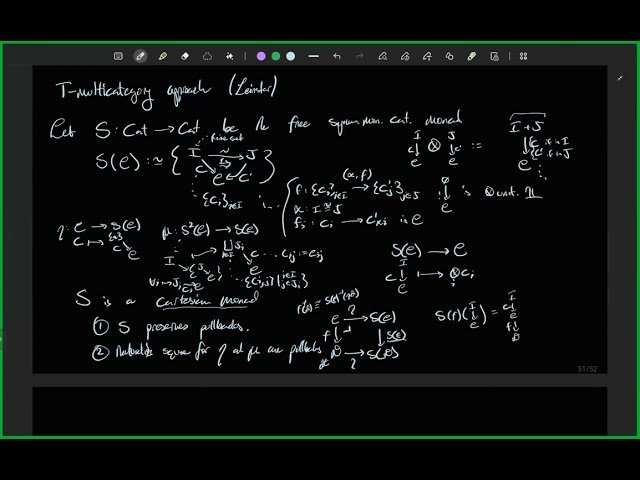This screenshot has height=480, width=640.
Task: Activate the third pen-style tool right of redo
Action: pyautogui.click(x=427, y=56)
